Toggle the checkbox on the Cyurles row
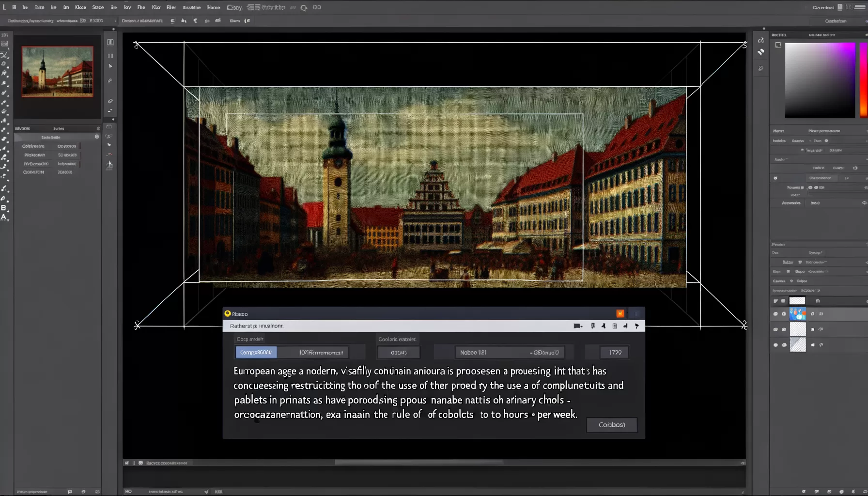 pyautogui.click(x=792, y=281)
